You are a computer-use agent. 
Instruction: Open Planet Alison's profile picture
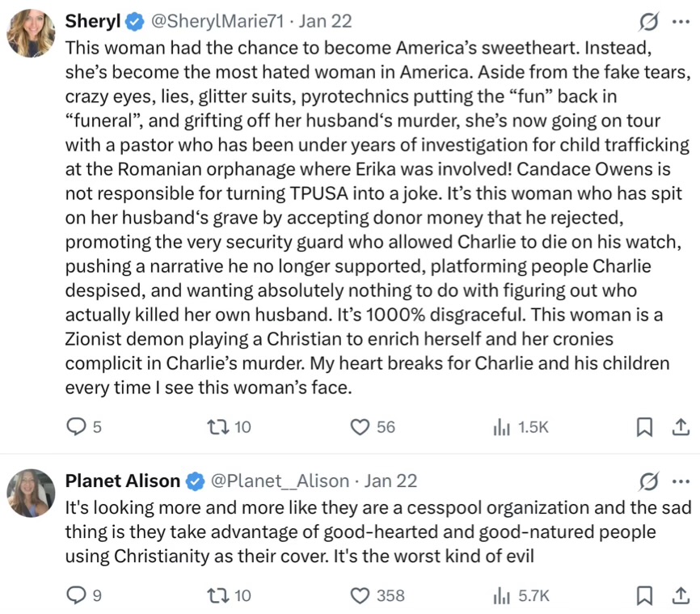tap(31, 493)
